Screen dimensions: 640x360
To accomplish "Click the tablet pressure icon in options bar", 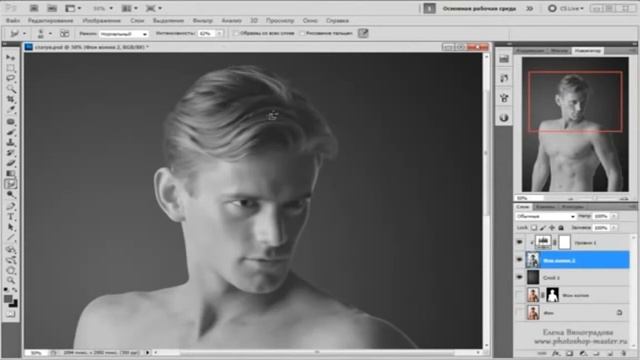I will click(x=363, y=33).
